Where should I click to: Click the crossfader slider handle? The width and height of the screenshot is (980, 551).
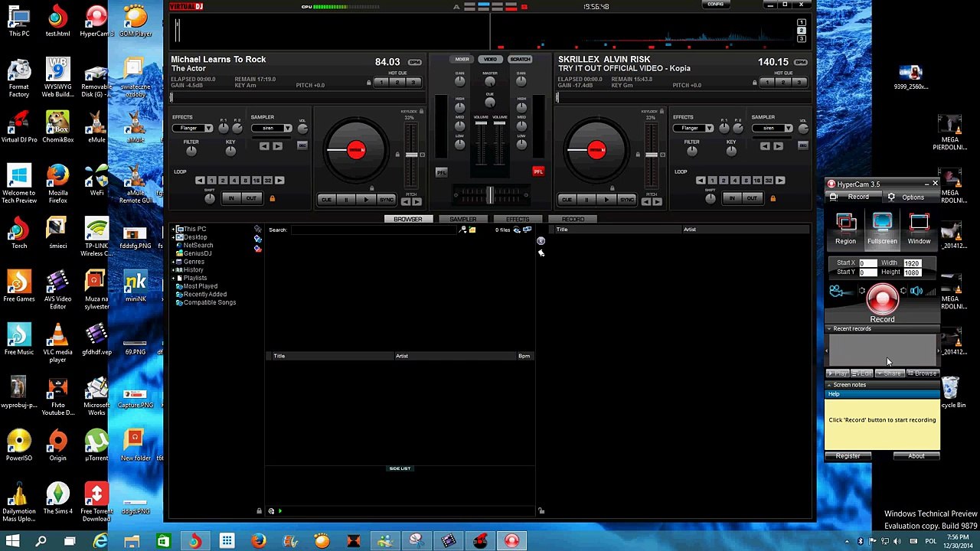(490, 195)
